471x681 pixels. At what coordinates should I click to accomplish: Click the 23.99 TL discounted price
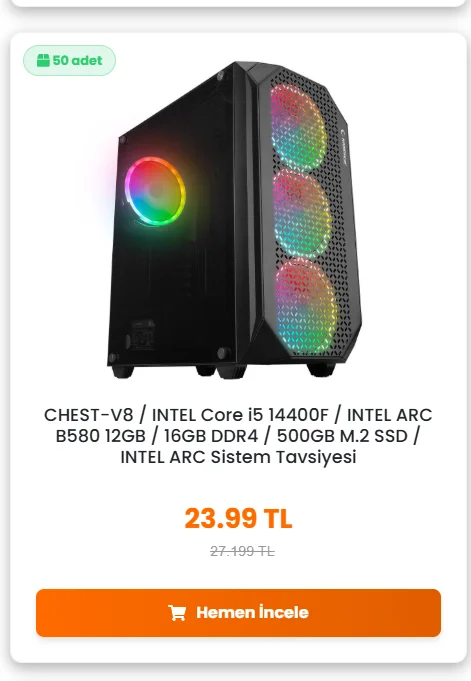[x=239, y=518]
